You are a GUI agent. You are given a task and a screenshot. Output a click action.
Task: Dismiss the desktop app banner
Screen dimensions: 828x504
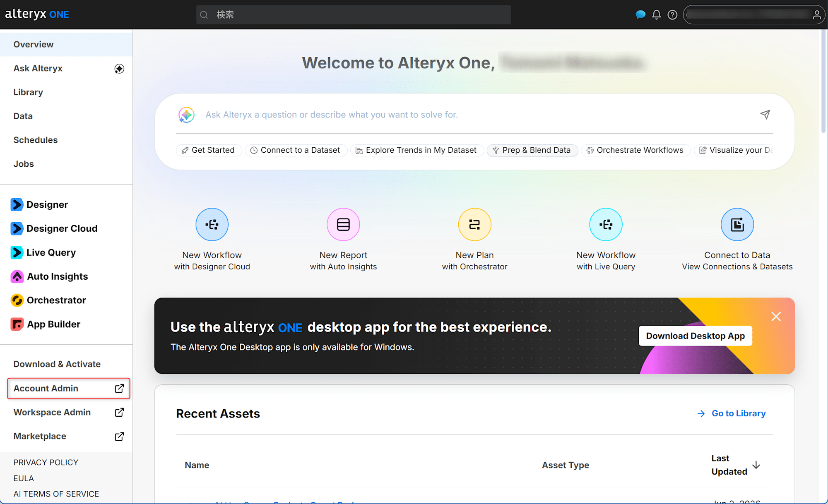776,317
